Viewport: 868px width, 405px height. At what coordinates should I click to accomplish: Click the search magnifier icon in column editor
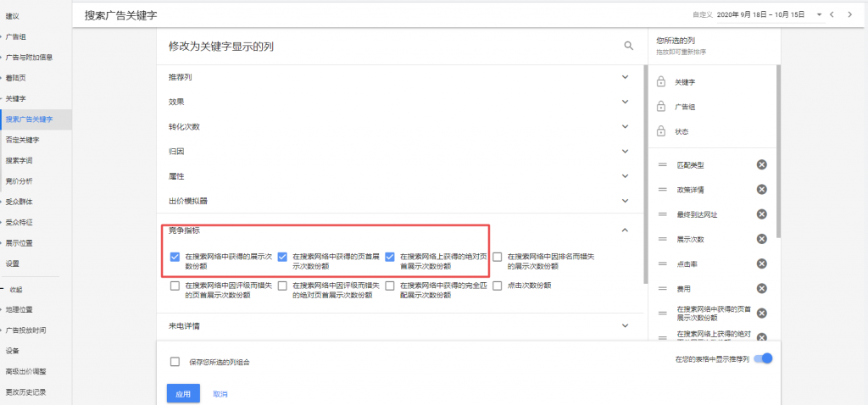click(628, 46)
